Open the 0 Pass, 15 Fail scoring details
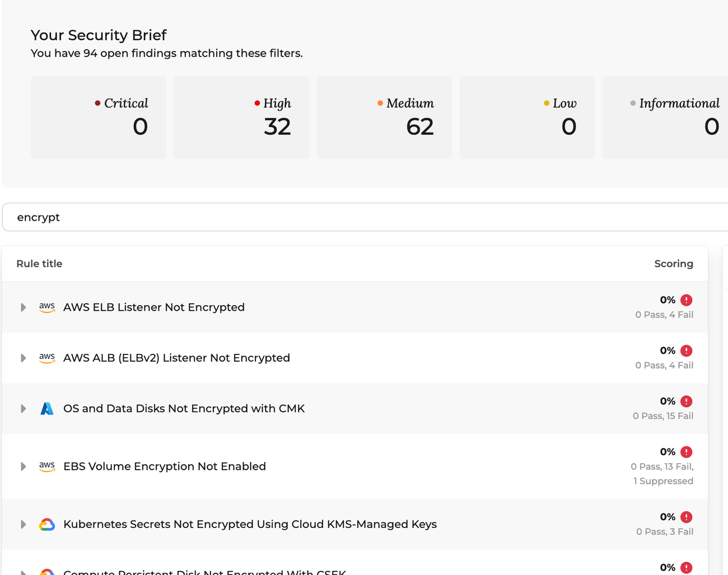 (x=663, y=415)
